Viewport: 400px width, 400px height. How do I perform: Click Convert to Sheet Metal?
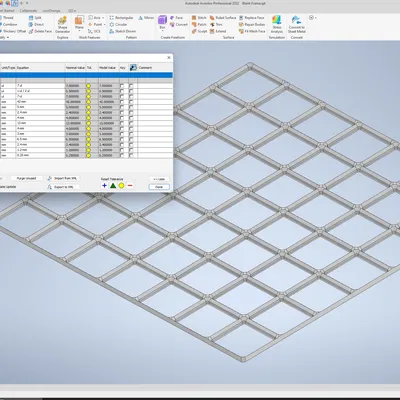point(296,24)
